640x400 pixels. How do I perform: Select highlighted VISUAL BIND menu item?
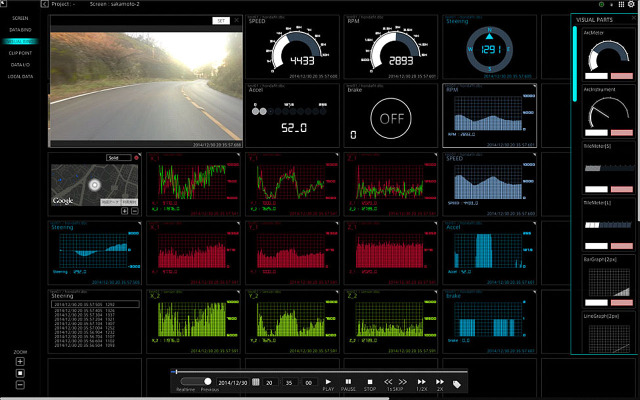tap(20, 41)
